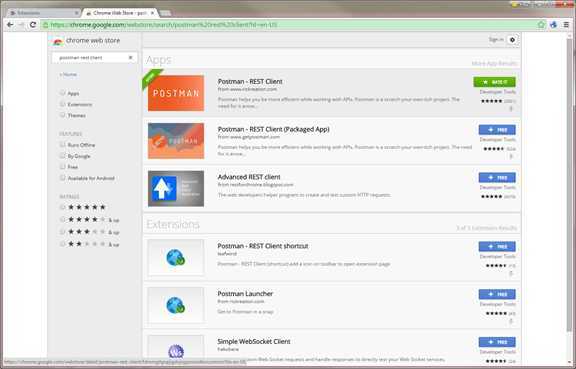Open the 3 of 3 Extension Results link
Screen dimensions: 576x369
[486, 228]
